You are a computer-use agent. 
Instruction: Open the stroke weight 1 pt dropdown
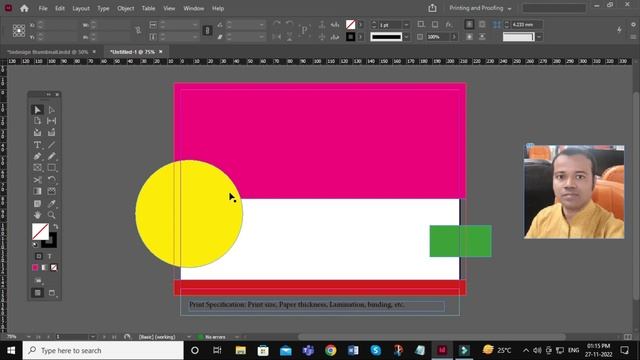[406, 25]
